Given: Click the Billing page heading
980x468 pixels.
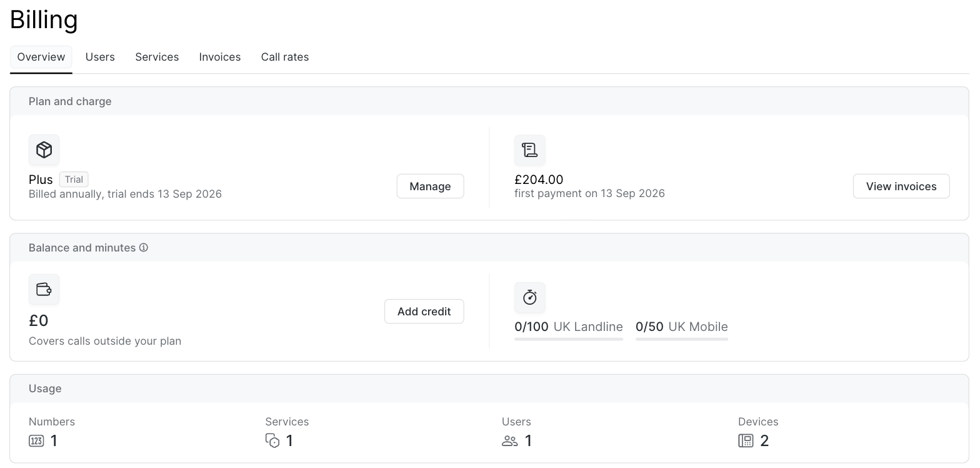Looking at the screenshot, I should (x=44, y=19).
